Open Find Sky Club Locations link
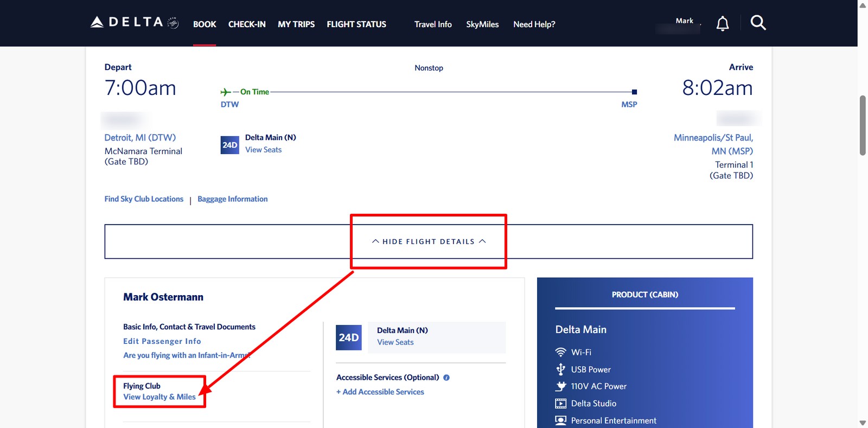 point(144,199)
